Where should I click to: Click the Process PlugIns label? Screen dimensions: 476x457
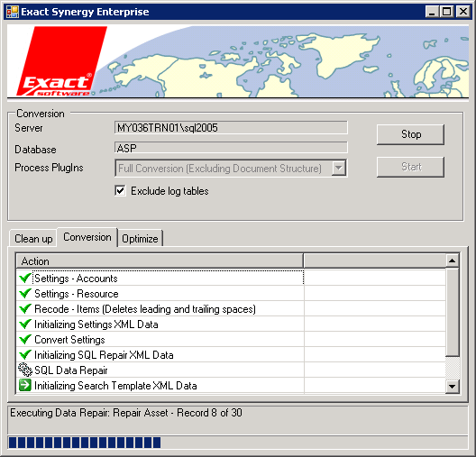(49, 168)
